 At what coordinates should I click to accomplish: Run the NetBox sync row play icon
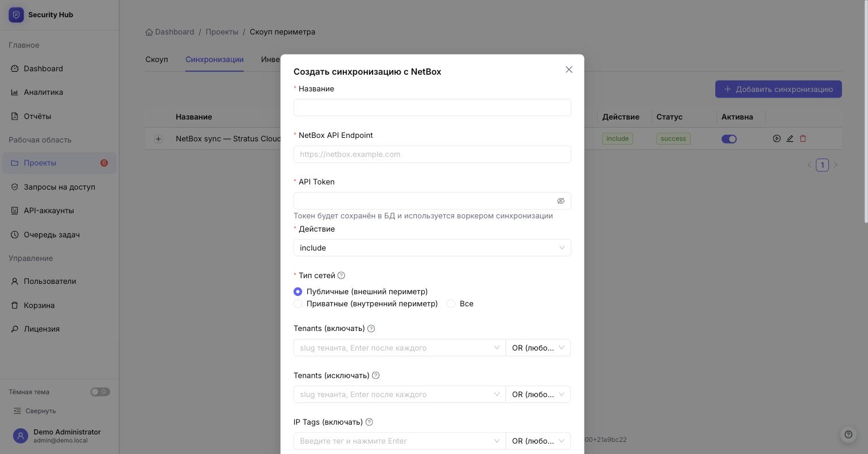pyautogui.click(x=777, y=138)
